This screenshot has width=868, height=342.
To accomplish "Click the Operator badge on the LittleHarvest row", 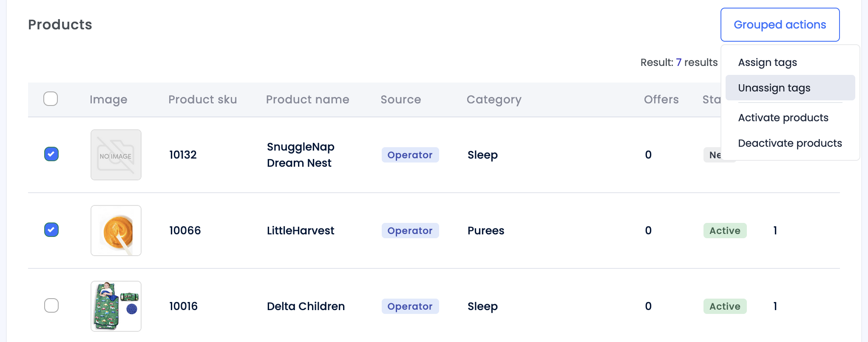I will [410, 230].
